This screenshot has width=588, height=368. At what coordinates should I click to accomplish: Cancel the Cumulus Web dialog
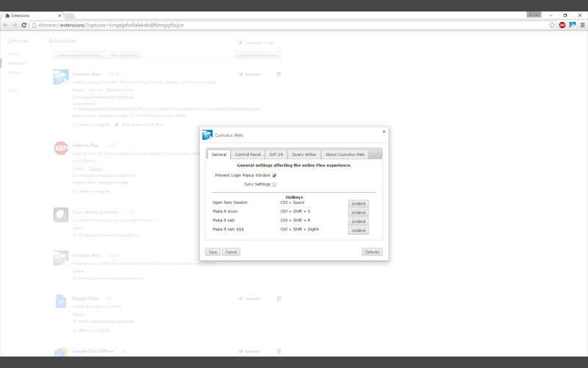pyautogui.click(x=231, y=252)
